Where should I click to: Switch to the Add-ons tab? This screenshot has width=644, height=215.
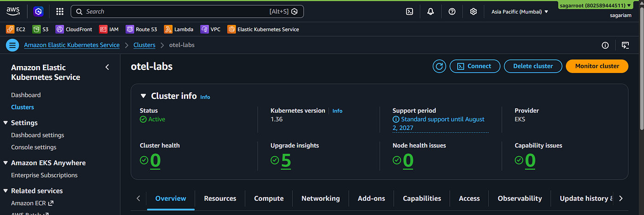click(371, 198)
